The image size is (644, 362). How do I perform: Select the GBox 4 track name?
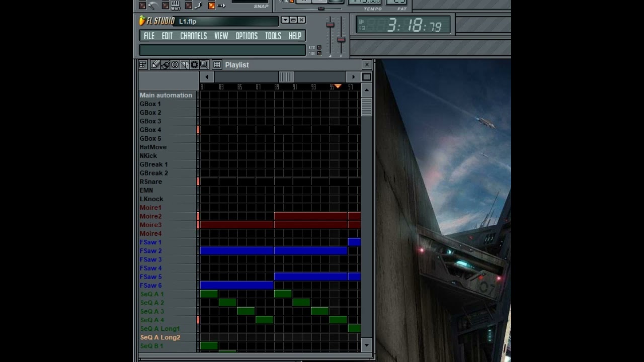click(x=150, y=130)
